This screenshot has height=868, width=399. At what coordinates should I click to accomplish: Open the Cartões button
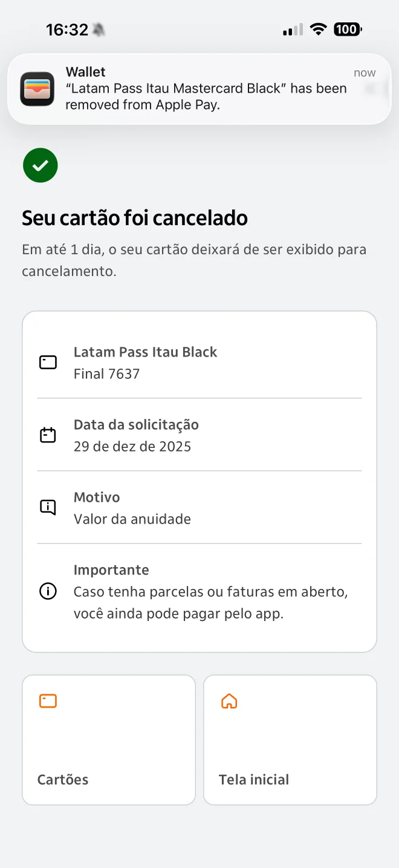(x=109, y=740)
